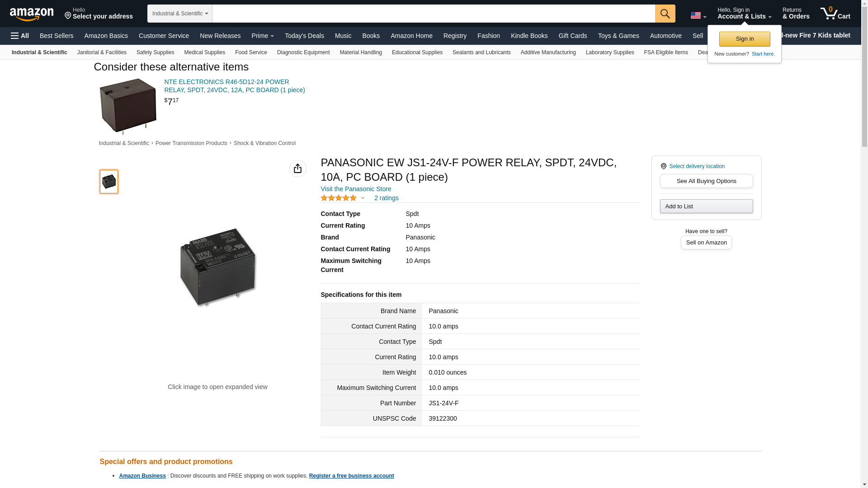Expand the star ratings breakdown chevron

(363, 198)
